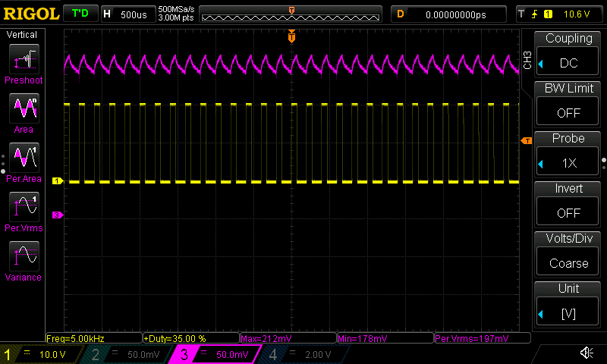Click the Vertical menu heading
Viewport: 607px width, 364px height.
click(22, 34)
